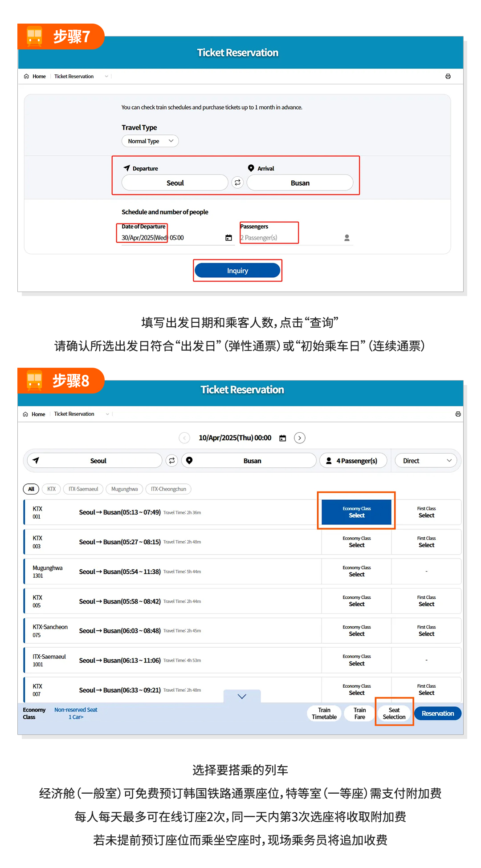
Task: Expand more trains with down chevron
Action: (242, 696)
